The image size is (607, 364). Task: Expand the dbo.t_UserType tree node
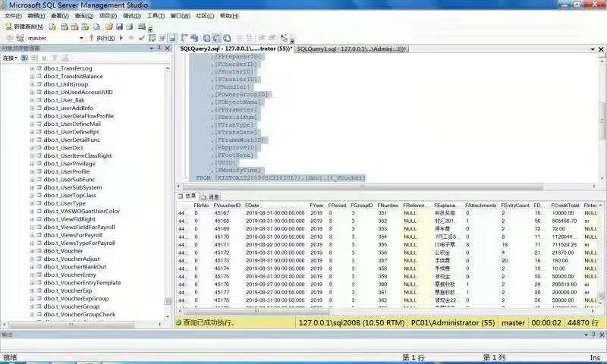[32, 203]
